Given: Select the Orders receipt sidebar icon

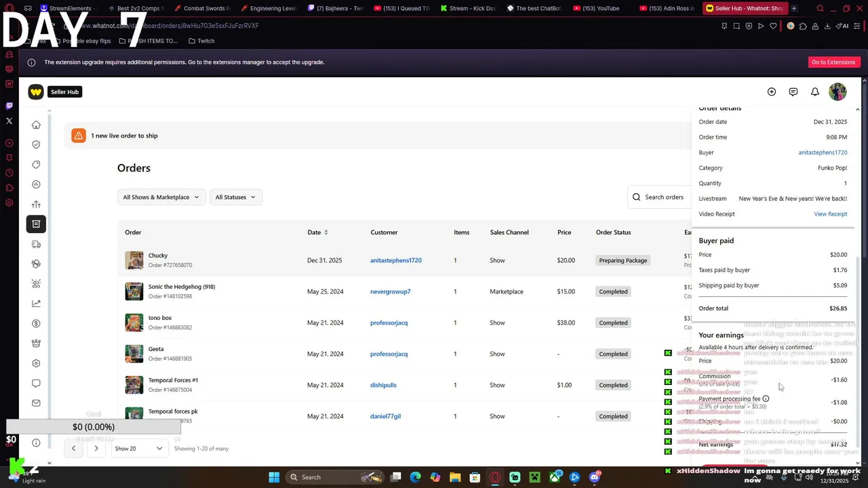Looking at the screenshot, I should (36, 224).
